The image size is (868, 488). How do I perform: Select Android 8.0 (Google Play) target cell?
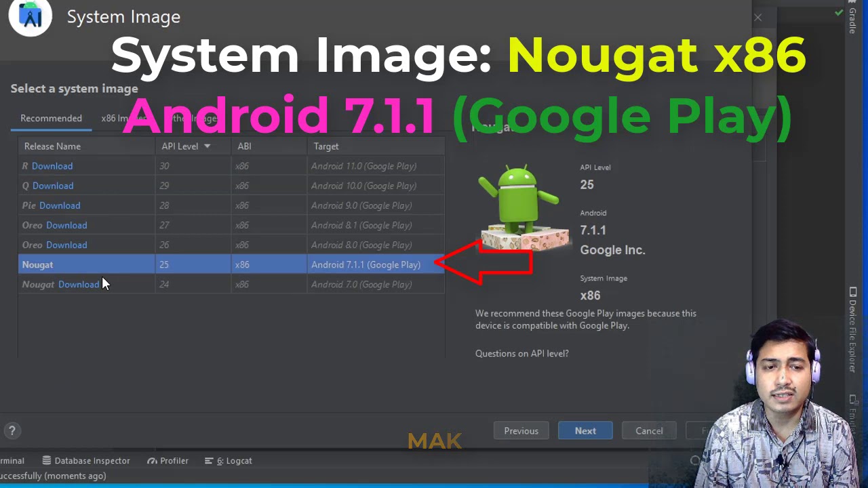[x=376, y=245]
